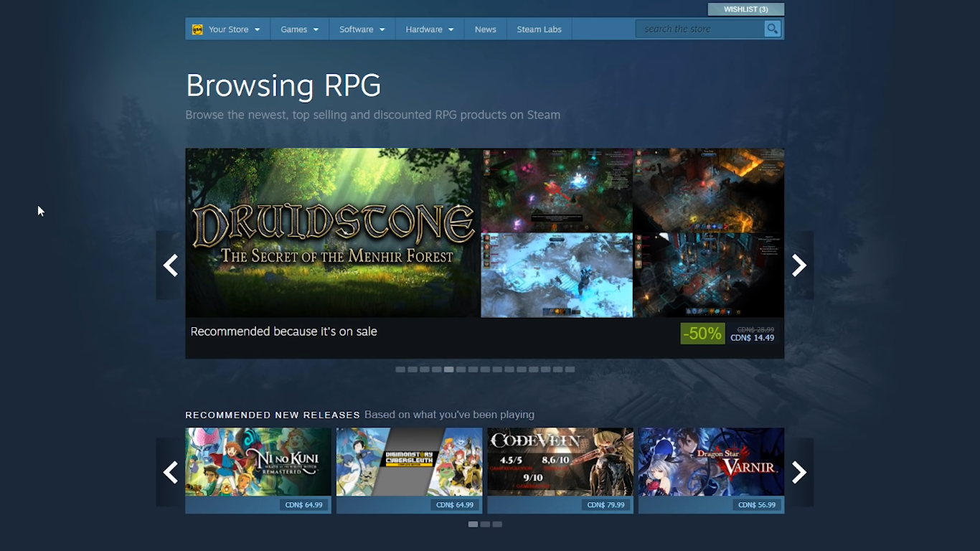The height and width of the screenshot is (551, 980).
Task: Select the Digimon Story Cyber Sleuth thumbnail
Action: click(409, 461)
